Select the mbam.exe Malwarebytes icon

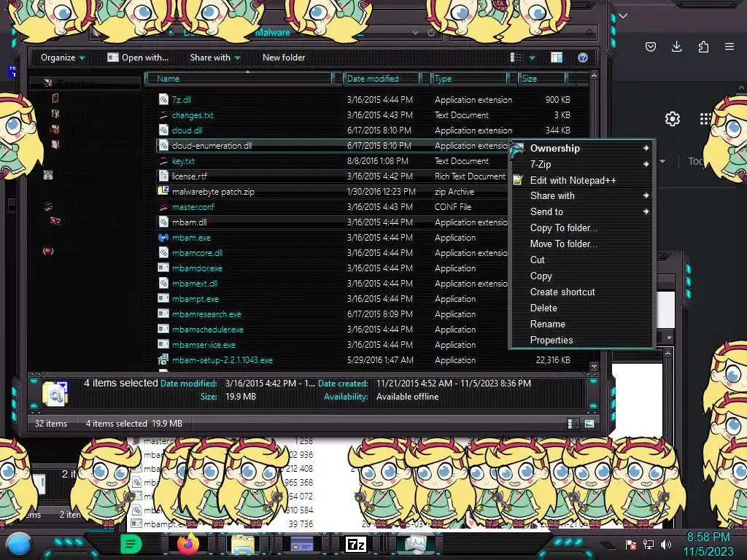tap(163, 237)
